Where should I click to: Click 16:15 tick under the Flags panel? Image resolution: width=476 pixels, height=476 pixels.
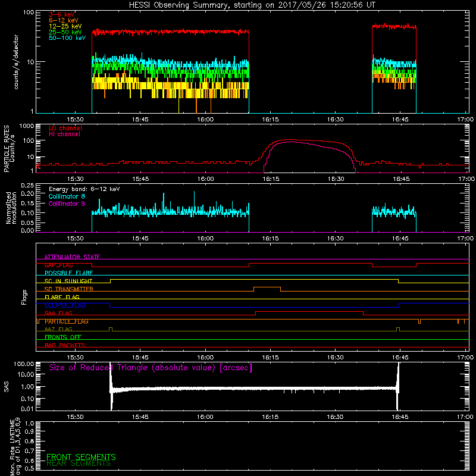[x=270, y=358]
